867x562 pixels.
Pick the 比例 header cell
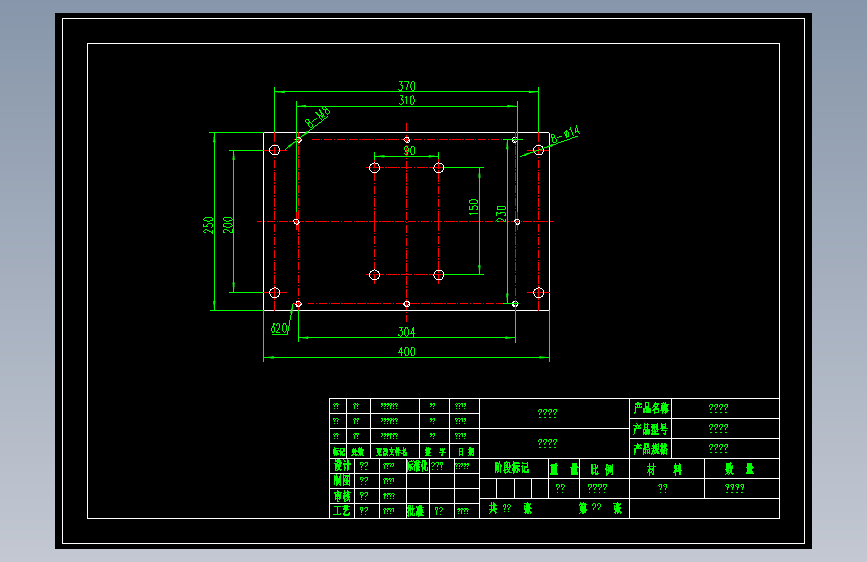[602, 470]
